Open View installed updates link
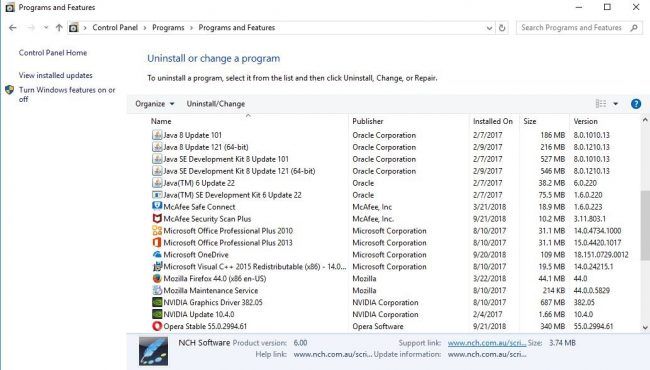Image resolution: width=650 pixels, height=370 pixels. [x=56, y=75]
